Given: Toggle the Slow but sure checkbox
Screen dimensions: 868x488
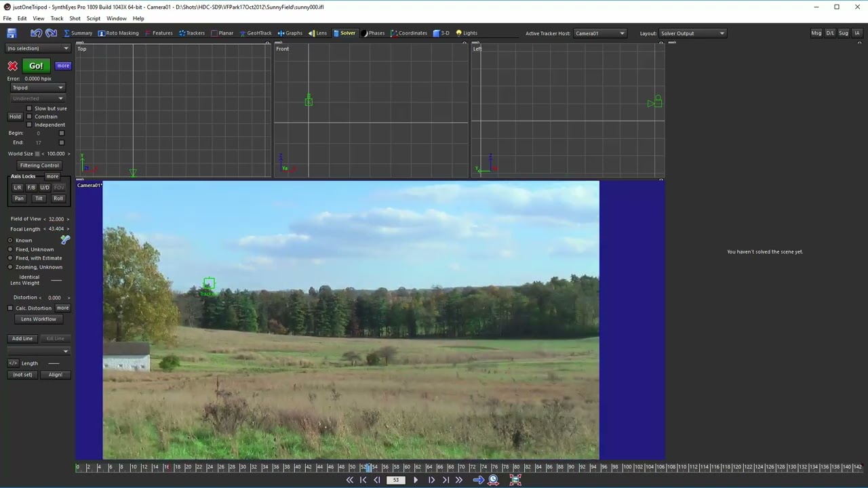Looking at the screenshot, I should tap(29, 108).
